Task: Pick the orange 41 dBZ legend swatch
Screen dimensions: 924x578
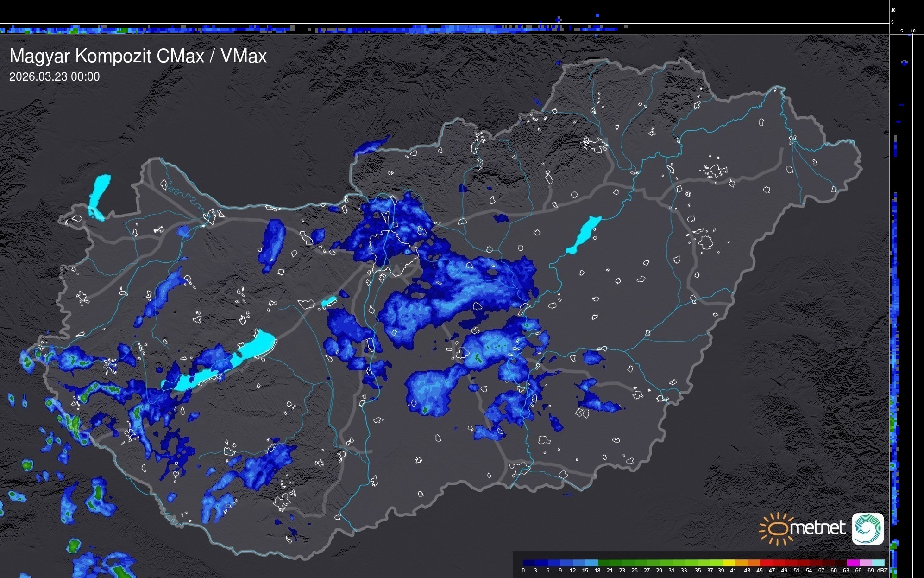Action: (741, 563)
